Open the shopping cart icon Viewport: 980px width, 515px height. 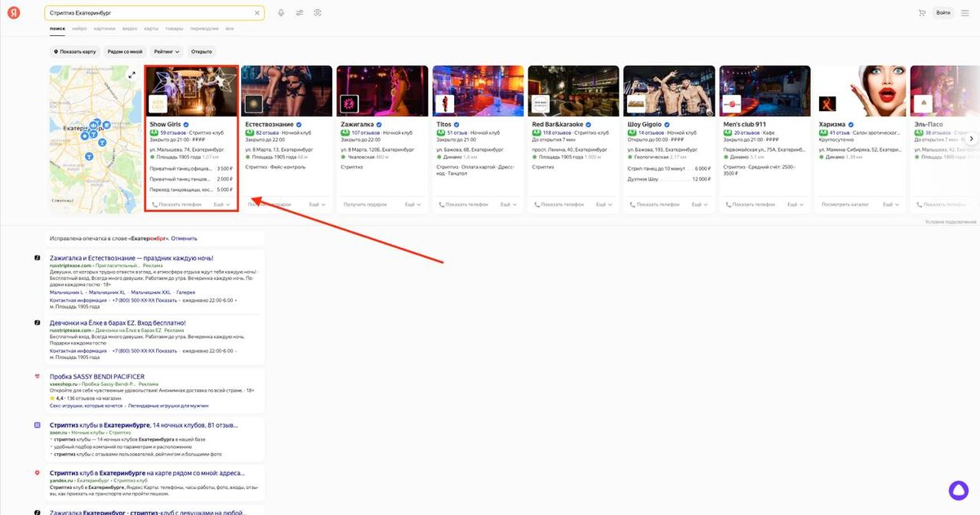(922, 13)
